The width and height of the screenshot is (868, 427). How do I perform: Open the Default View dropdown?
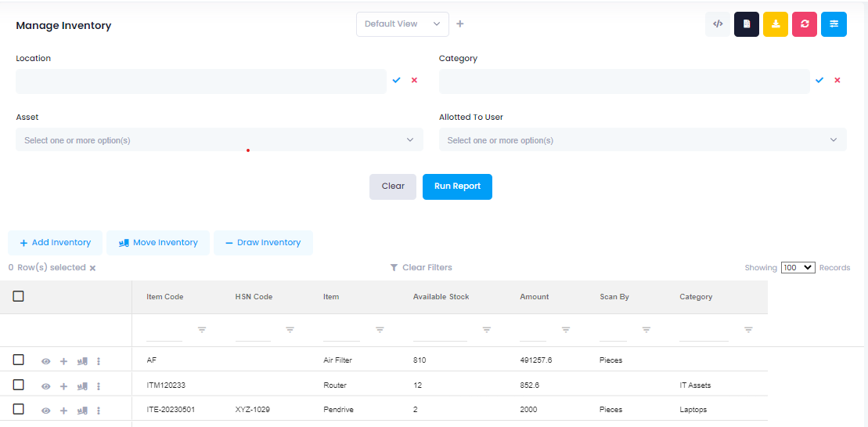click(x=402, y=24)
